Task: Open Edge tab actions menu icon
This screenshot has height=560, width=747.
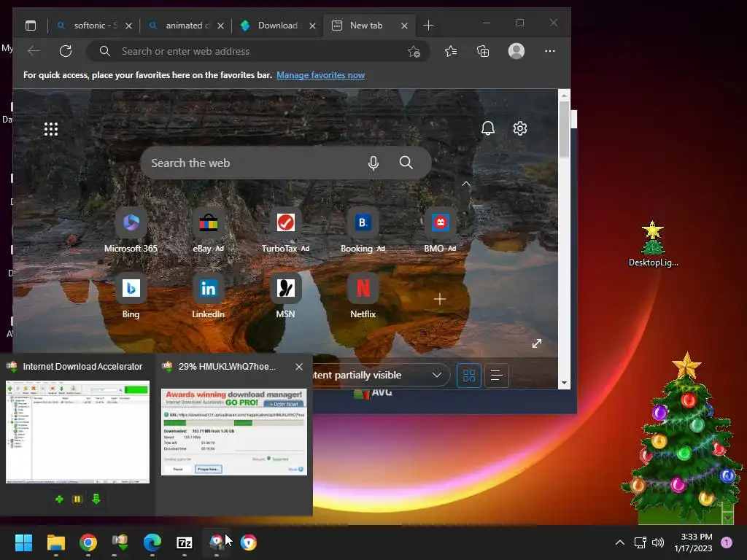Action: click(31, 26)
